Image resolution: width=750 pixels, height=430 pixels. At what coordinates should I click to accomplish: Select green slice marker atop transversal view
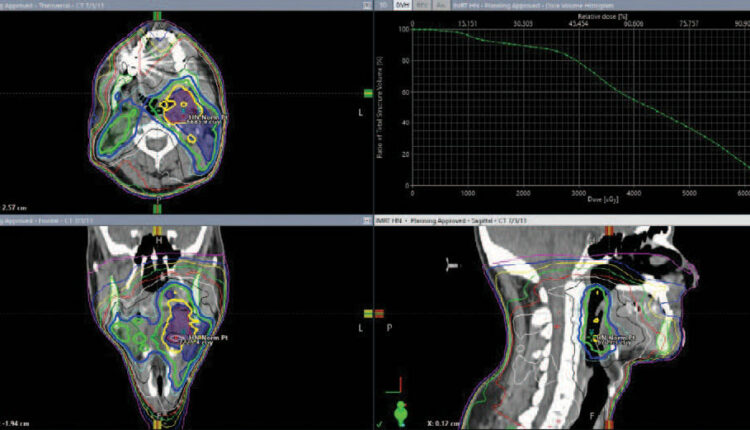coord(158,16)
